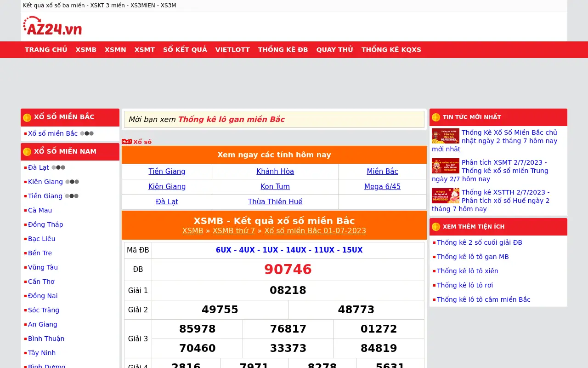The image size is (588, 368).
Task: Click the loading dots beside sidebar Kiên Giang
Action: point(72,182)
